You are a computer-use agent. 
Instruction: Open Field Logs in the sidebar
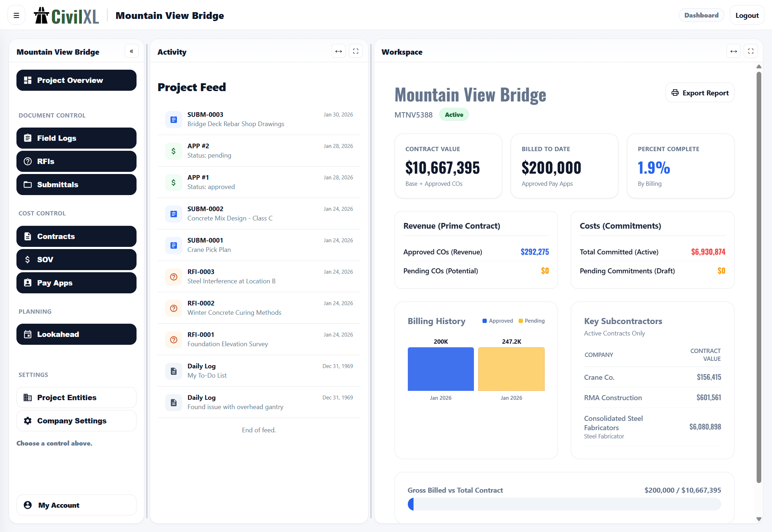pyautogui.click(x=76, y=138)
